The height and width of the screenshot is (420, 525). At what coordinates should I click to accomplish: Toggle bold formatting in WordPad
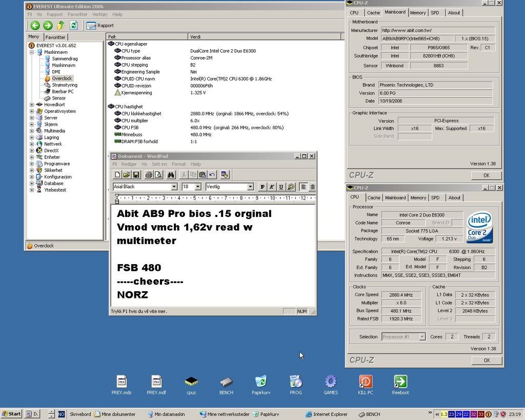tap(262, 187)
